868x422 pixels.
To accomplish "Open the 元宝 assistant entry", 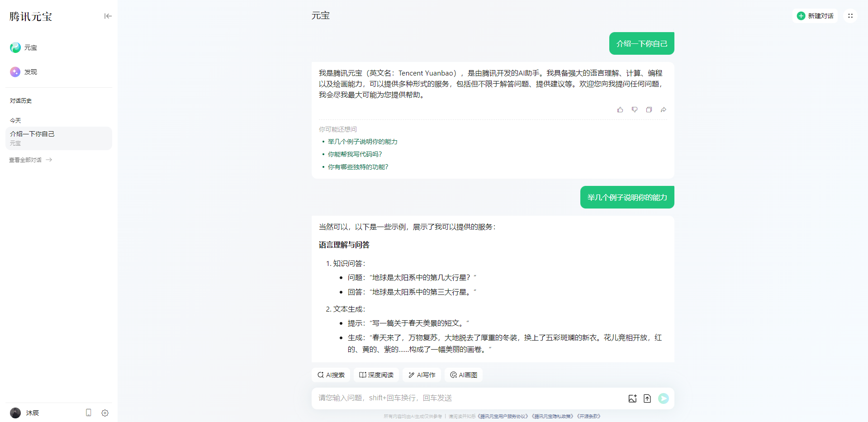I will [x=59, y=47].
